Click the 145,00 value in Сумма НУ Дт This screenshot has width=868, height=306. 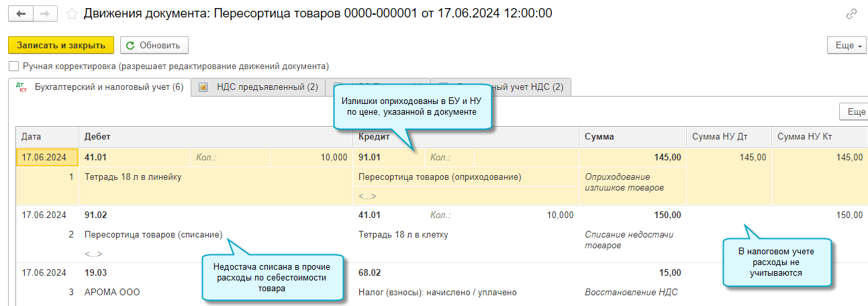[x=753, y=158]
